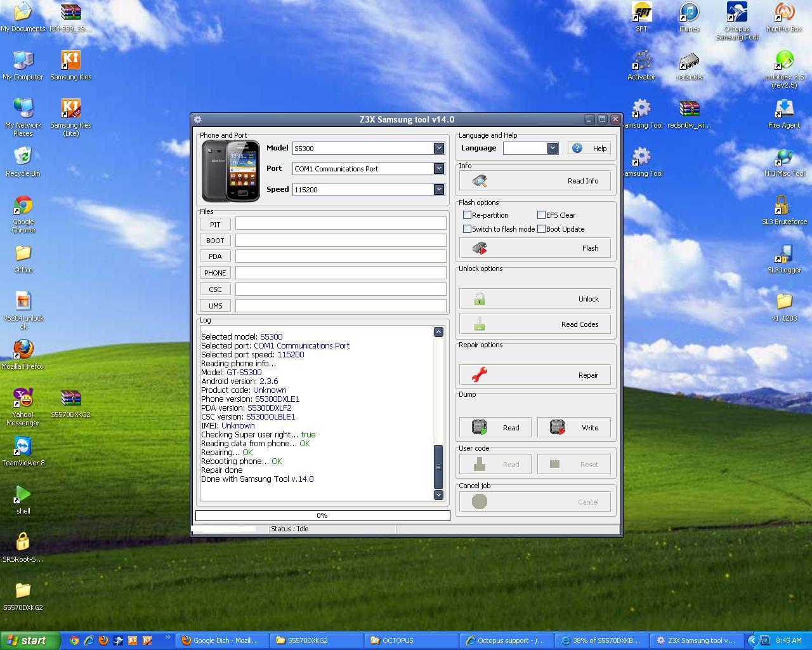
Task: Check the Boot Update option
Action: click(541, 229)
